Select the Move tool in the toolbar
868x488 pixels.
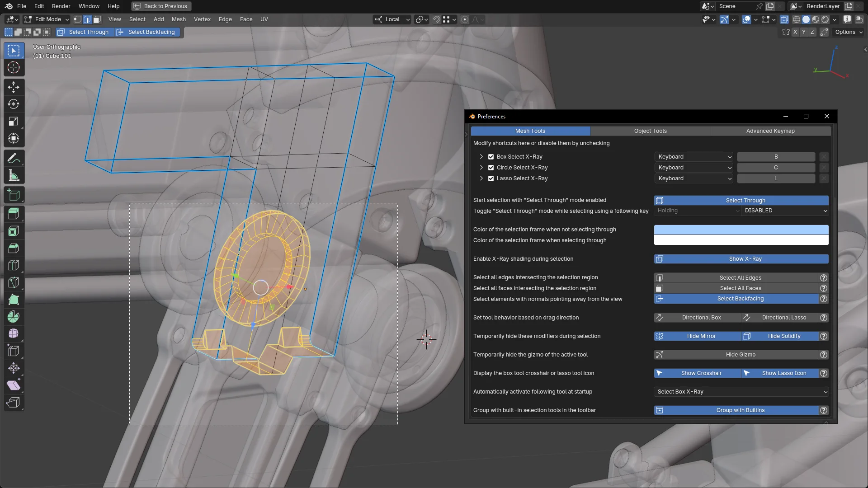(x=14, y=87)
